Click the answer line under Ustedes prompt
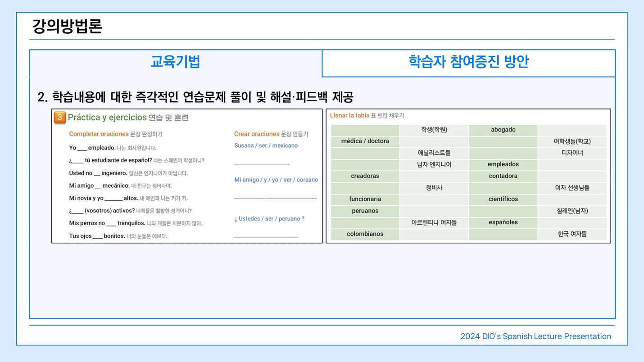 [x=266, y=236]
